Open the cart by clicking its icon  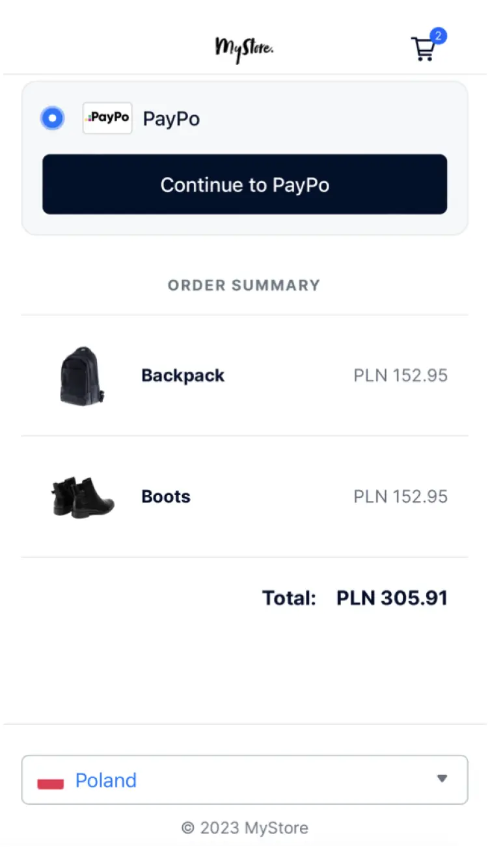click(424, 49)
